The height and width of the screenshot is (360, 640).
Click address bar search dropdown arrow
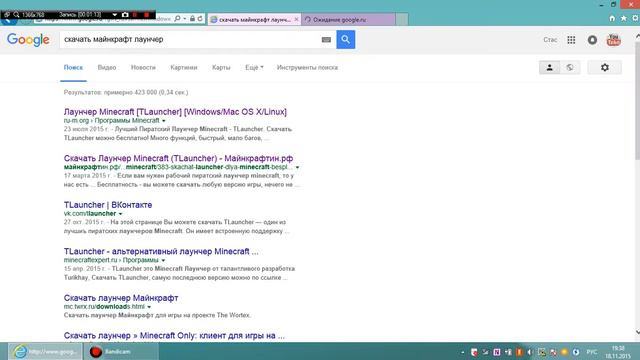pyautogui.click(x=184, y=19)
